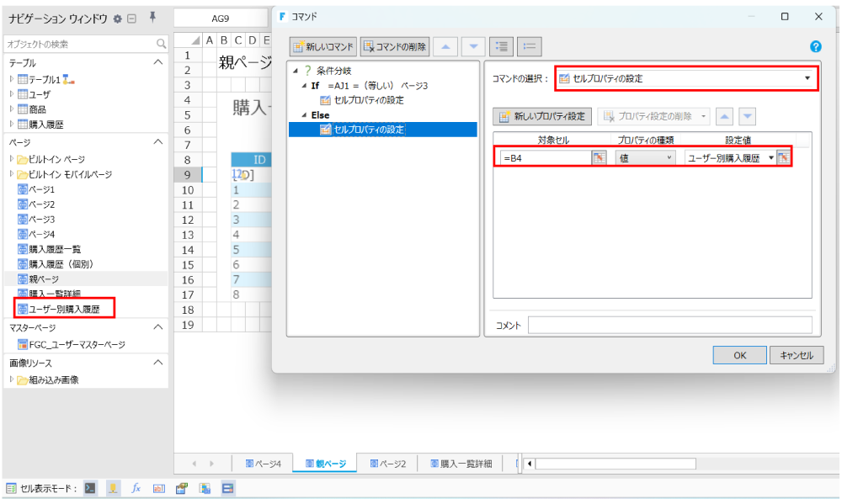This screenshot has height=504, width=842.
Task: Switch to the ページ2 sheet tab
Action: 387,464
